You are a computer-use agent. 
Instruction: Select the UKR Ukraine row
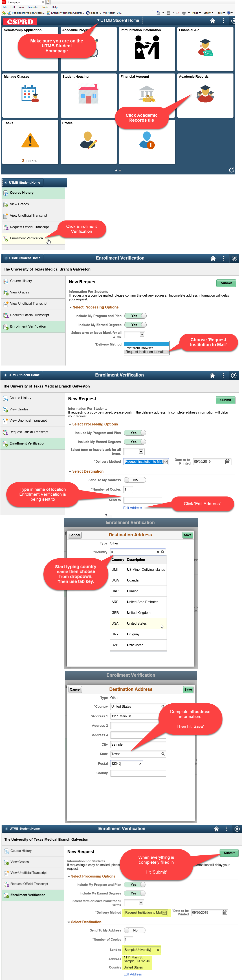[x=138, y=591]
